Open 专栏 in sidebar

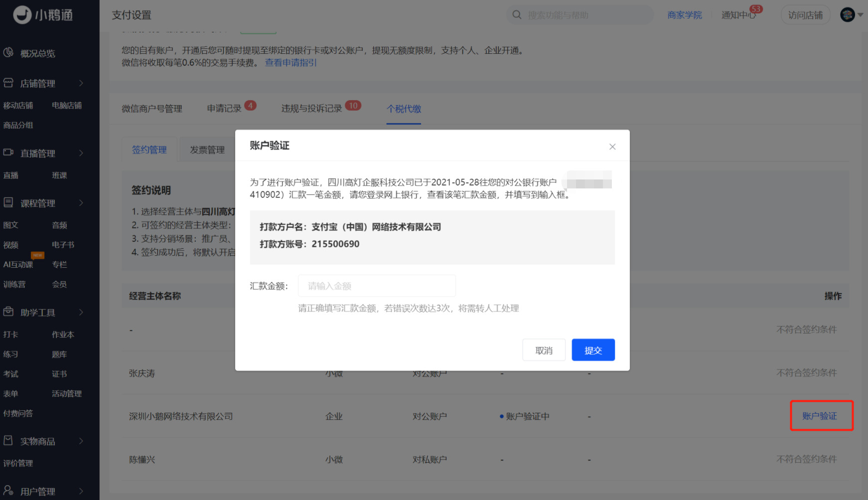[x=59, y=265]
